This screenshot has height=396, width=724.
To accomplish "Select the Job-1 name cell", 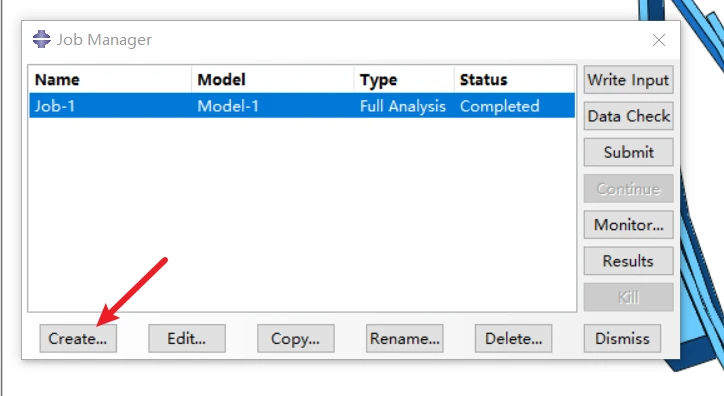I will point(110,106).
